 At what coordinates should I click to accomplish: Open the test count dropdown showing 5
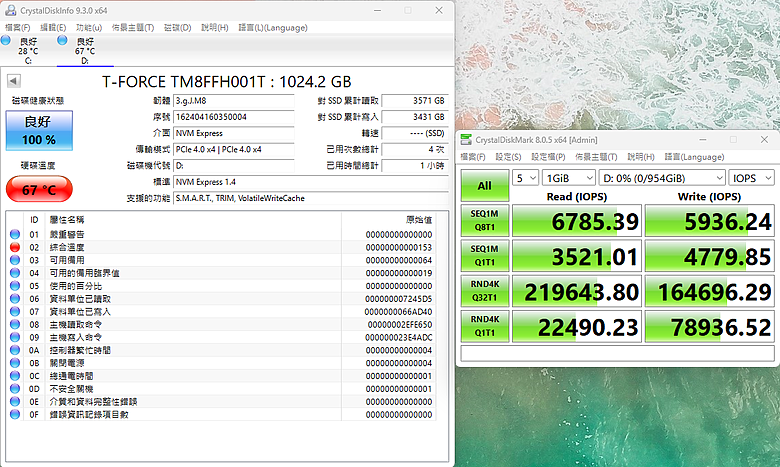525,178
